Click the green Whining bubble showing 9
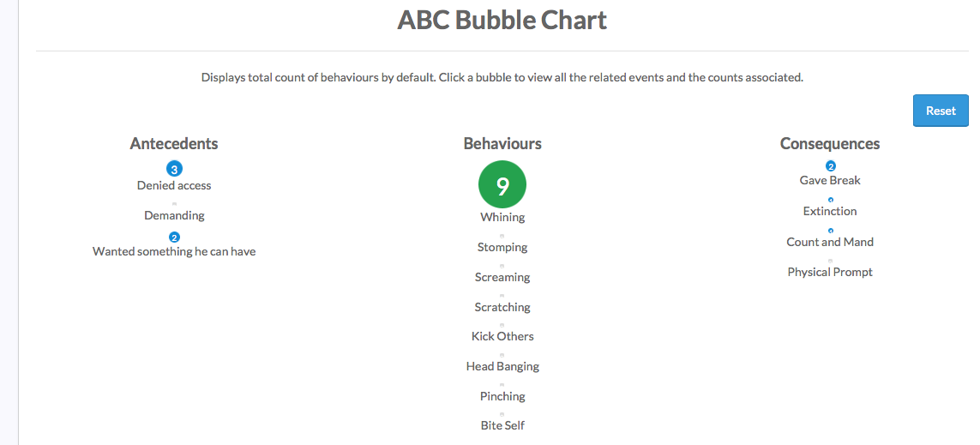The height and width of the screenshot is (445, 980). 502,185
